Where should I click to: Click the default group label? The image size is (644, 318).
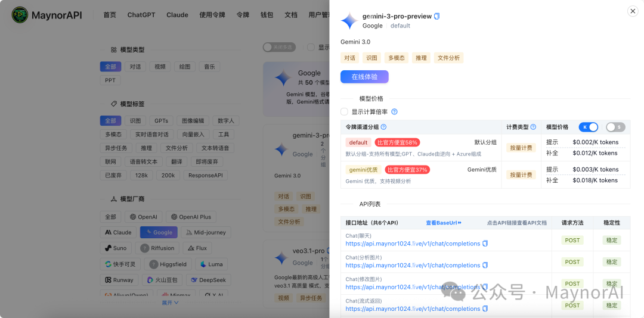[358, 142]
